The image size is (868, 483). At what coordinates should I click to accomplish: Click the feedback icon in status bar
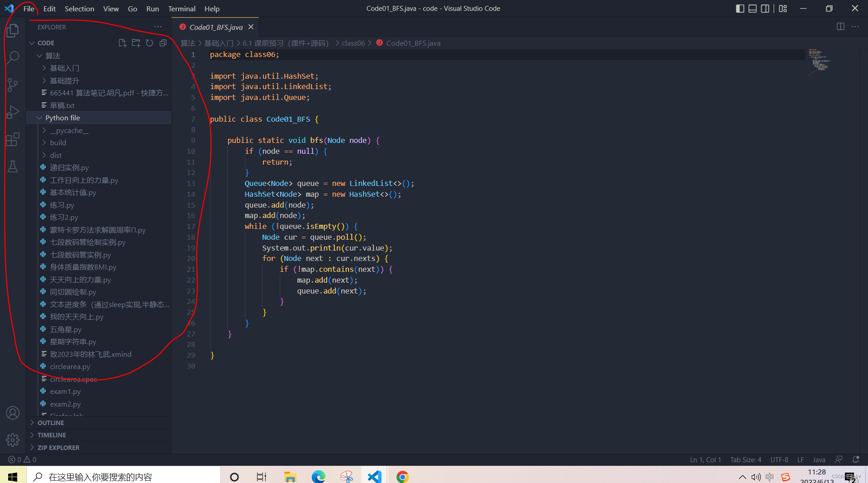(x=839, y=459)
